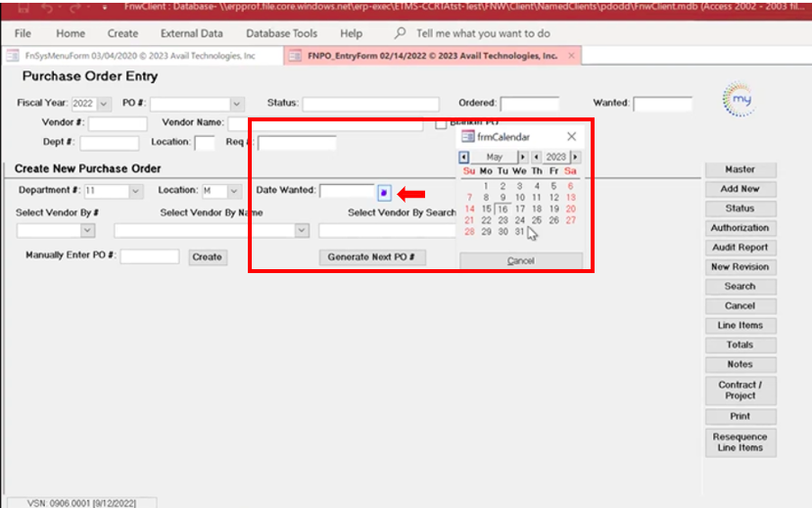Open the PO # combo box
Screen dimensions: 812x508
point(236,104)
